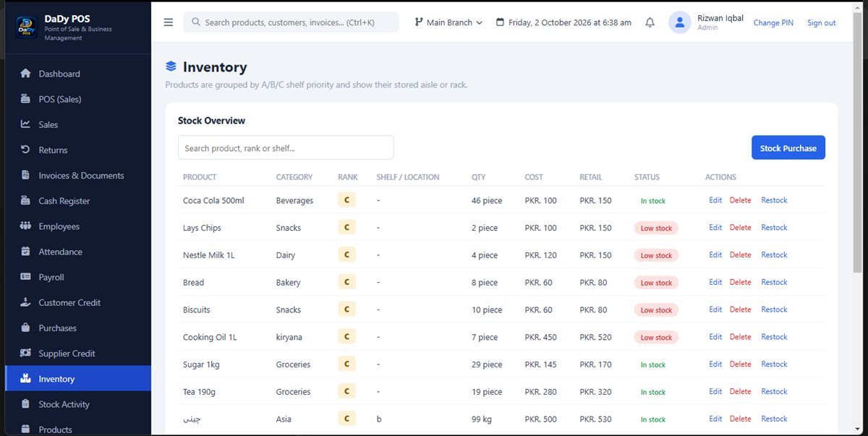Click the user avatar icon

[680, 22]
